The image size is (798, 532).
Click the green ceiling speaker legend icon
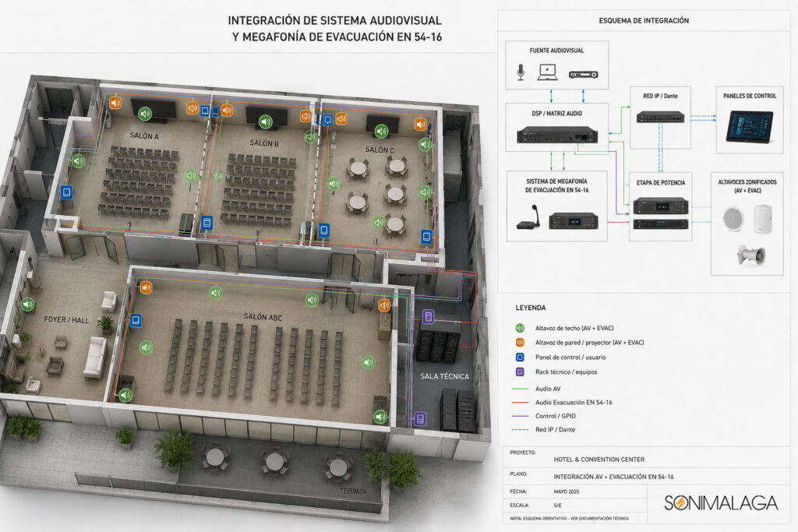click(520, 328)
